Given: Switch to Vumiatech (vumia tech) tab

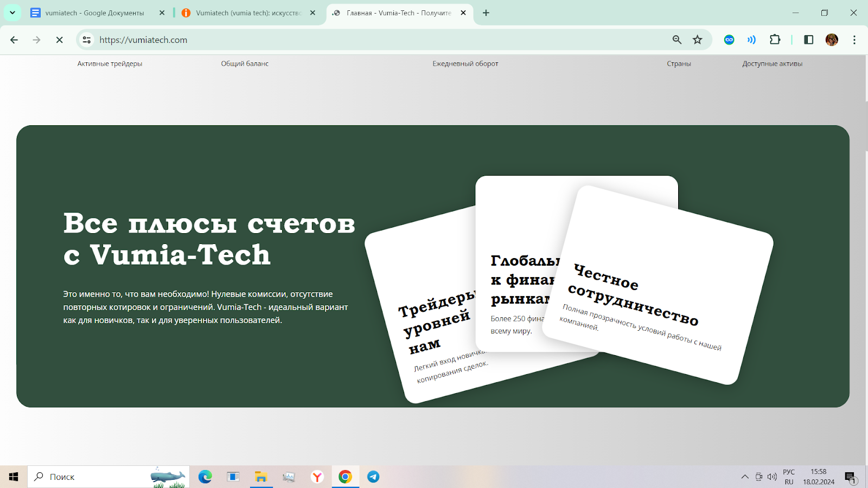Looking at the screenshot, I should 248,12.
